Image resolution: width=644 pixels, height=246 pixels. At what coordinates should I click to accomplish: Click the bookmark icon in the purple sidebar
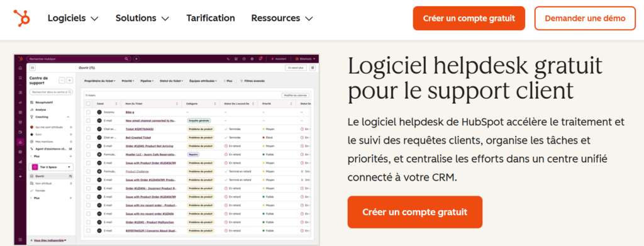click(x=21, y=77)
